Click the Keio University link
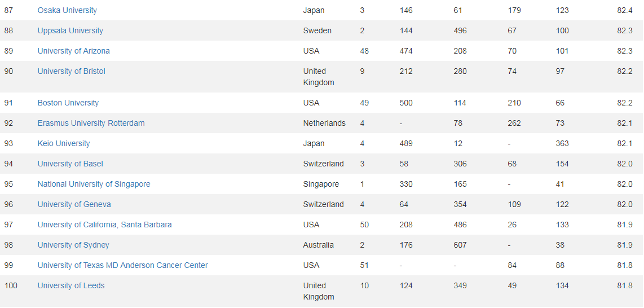 [x=64, y=143]
